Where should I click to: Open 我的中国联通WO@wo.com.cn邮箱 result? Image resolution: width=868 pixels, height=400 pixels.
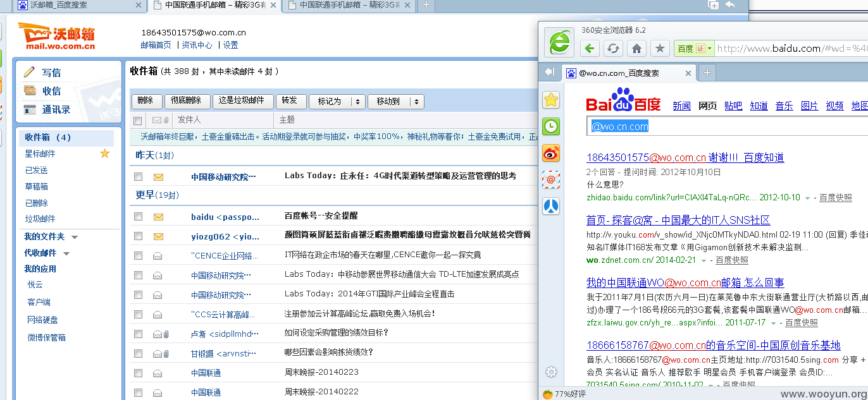[x=685, y=282]
